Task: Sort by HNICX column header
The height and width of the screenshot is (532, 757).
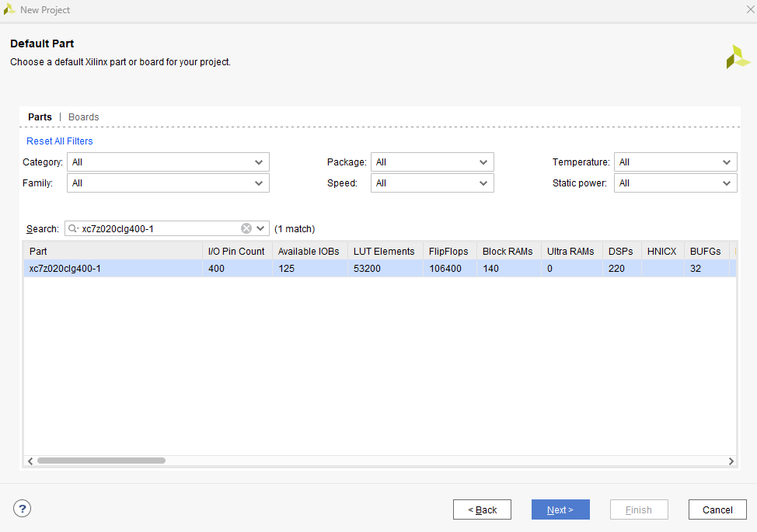Action: click(x=662, y=252)
